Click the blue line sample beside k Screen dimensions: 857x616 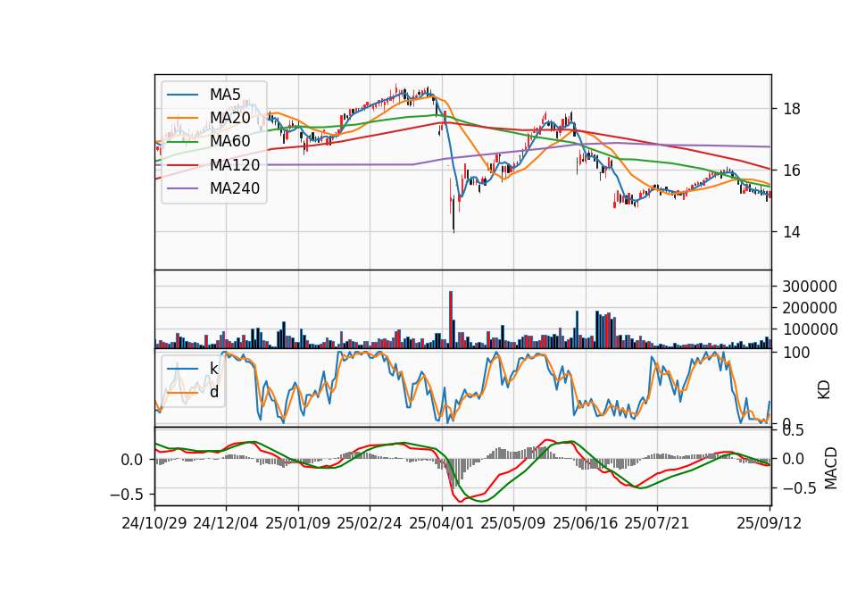(x=182, y=369)
